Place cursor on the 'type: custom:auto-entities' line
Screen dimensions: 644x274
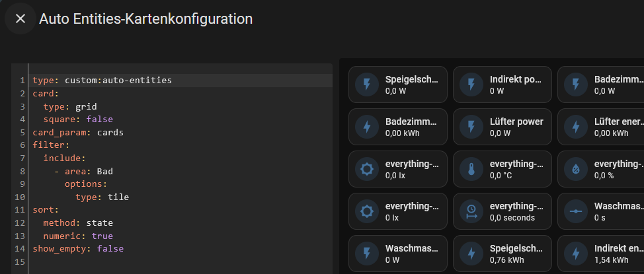tap(181, 81)
